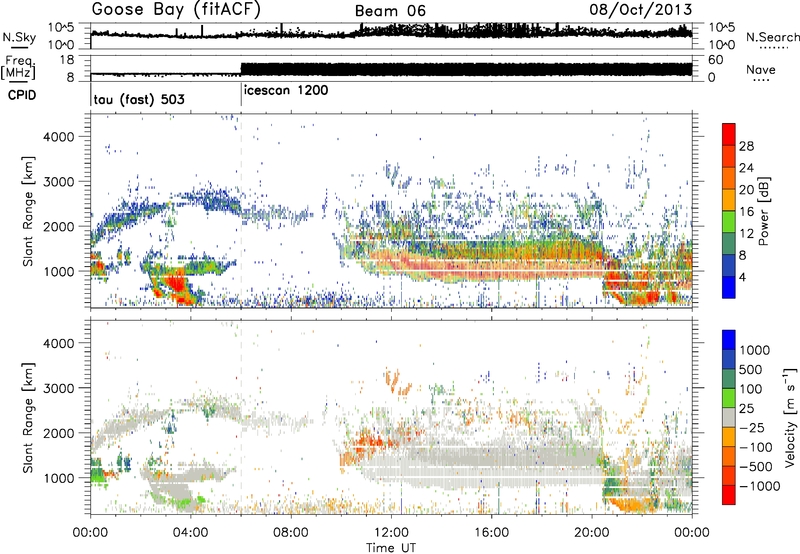Click the '3000' tick on the velocity panel axis

[x=58, y=388]
